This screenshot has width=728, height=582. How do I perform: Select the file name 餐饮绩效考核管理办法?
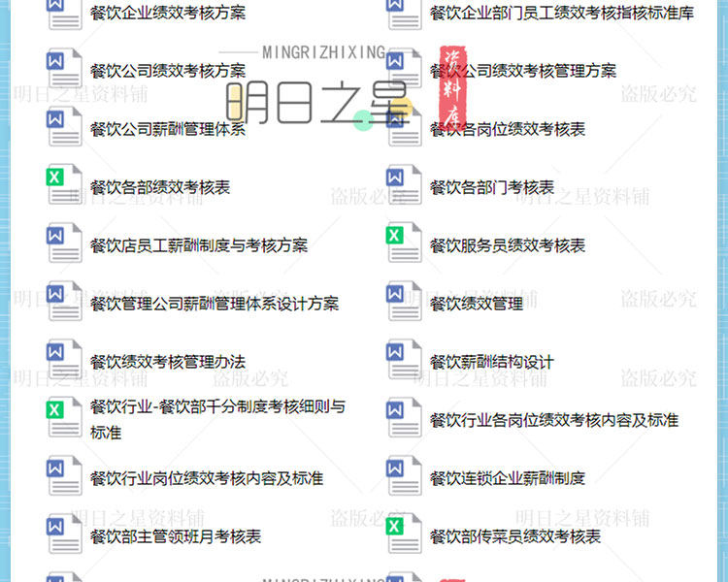168,362
